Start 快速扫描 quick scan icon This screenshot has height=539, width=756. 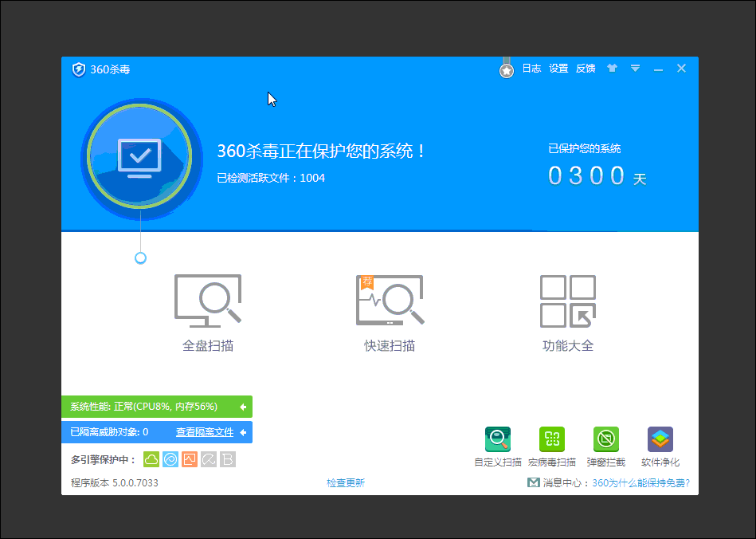click(390, 300)
